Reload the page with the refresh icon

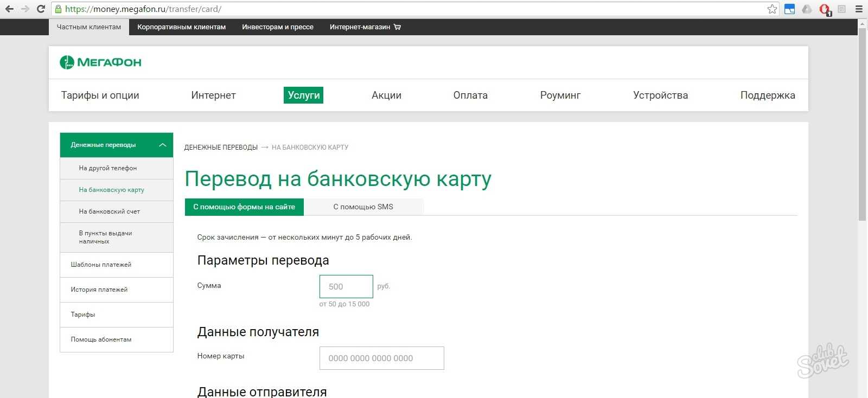[41, 9]
